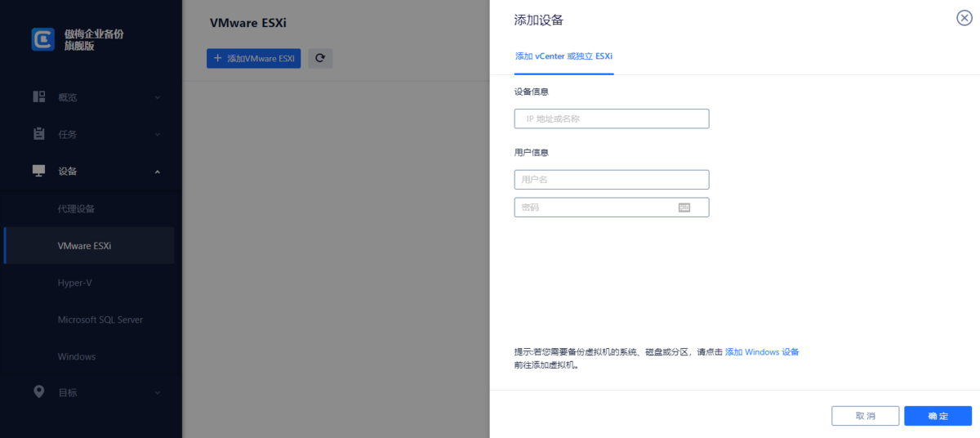Click the VMware ESXi page heading
980x438 pixels.
(248, 23)
